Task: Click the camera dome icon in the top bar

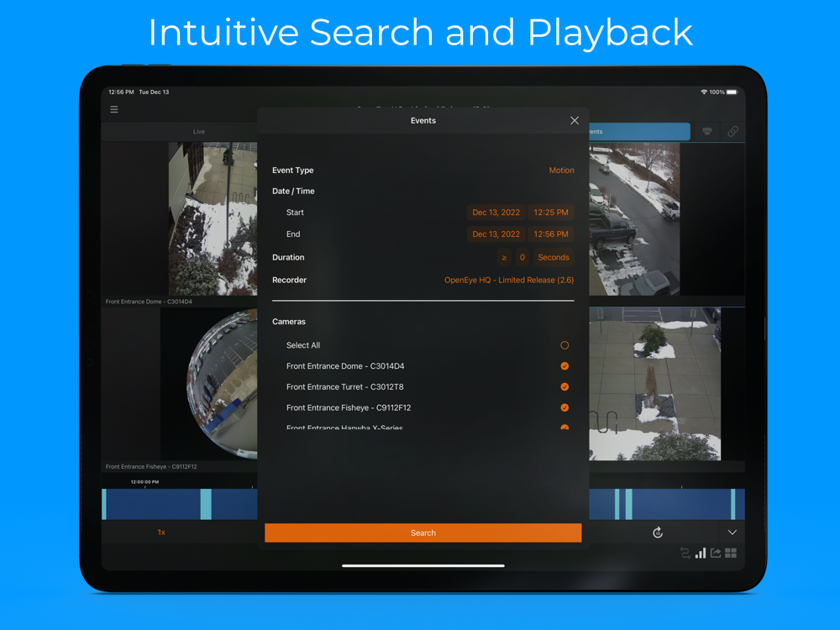Action: pos(707,131)
